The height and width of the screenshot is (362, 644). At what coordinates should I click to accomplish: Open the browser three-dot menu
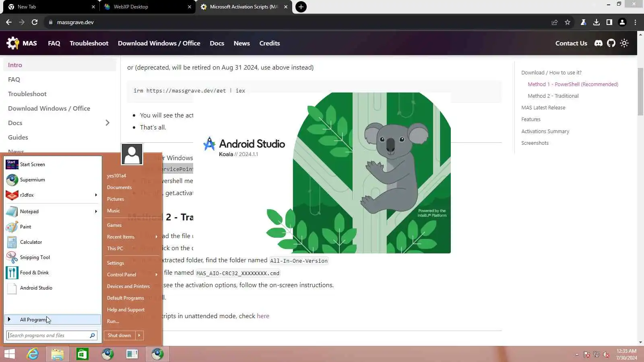[x=636, y=22]
